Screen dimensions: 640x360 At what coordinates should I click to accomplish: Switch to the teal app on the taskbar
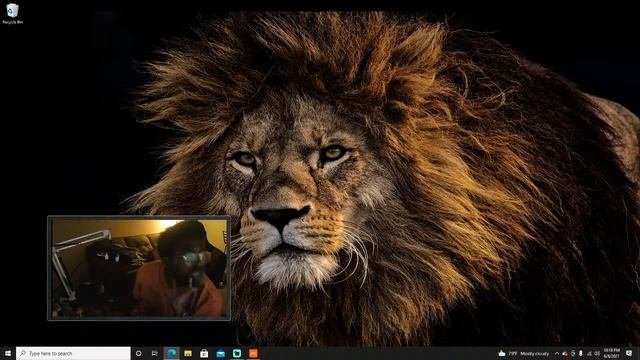[x=237, y=353]
